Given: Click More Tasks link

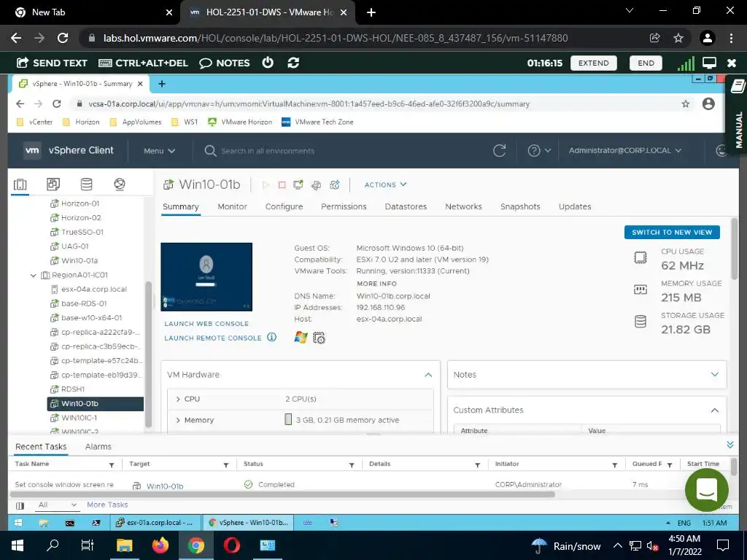Looking at the screenshot, I should pos(107,505).
